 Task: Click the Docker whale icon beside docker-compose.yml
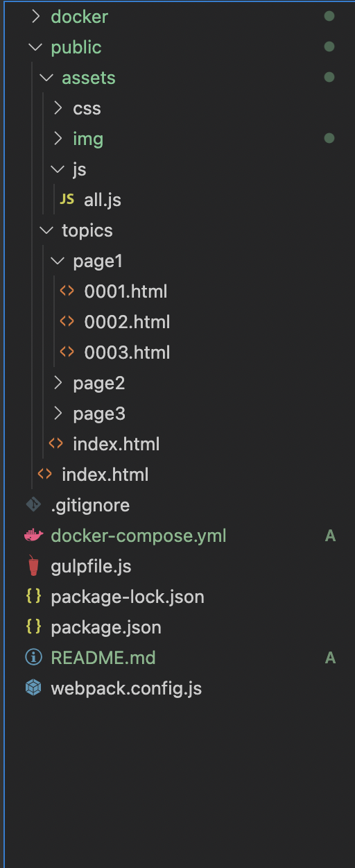pyautogui.click(x=33, y=536)
